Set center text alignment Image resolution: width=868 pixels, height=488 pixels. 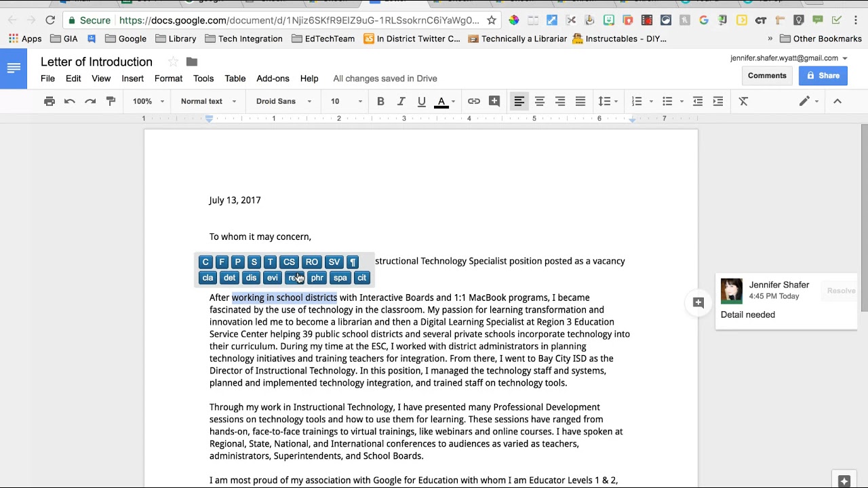point(540,101)
